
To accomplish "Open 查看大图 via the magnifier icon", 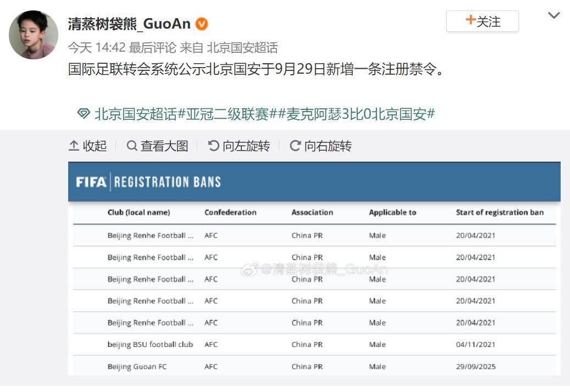I will pyautogui.click(x=131, y=146).
